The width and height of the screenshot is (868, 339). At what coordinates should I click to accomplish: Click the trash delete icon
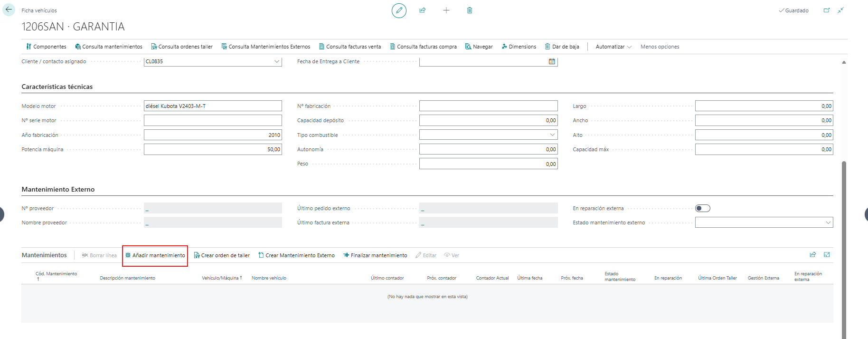[470, 10]
